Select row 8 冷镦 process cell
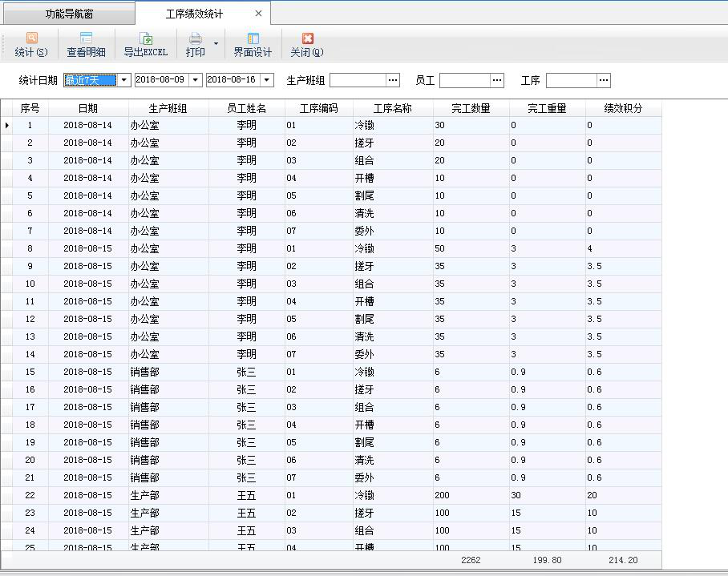The height and width of the screenshot is (576, 728). pos(392,248)
